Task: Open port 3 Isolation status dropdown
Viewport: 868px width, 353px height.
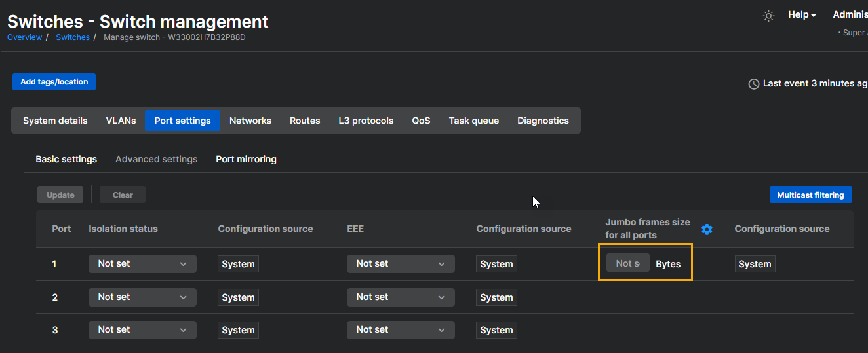Action: pos(142,330)
